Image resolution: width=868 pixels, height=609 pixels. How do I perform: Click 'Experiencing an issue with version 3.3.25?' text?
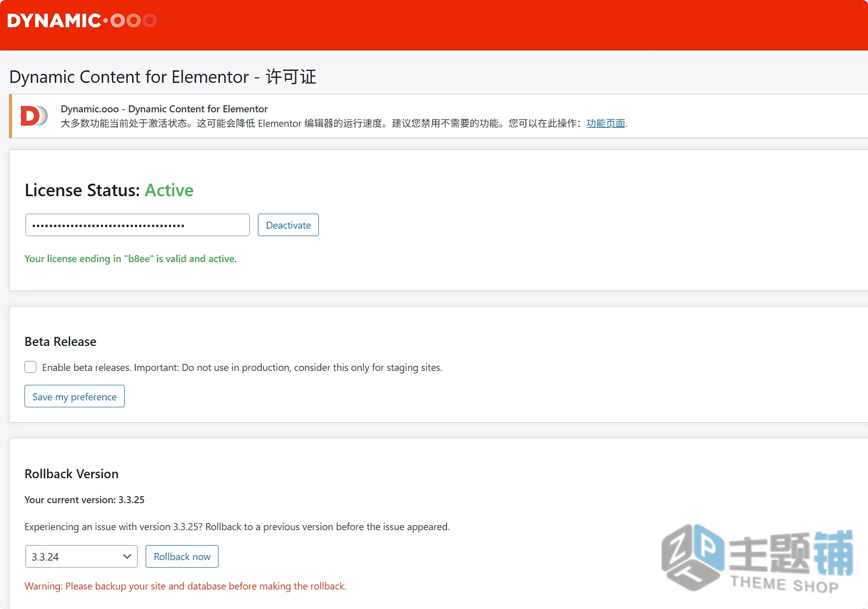pyautogui.click(x=113, y=527)
